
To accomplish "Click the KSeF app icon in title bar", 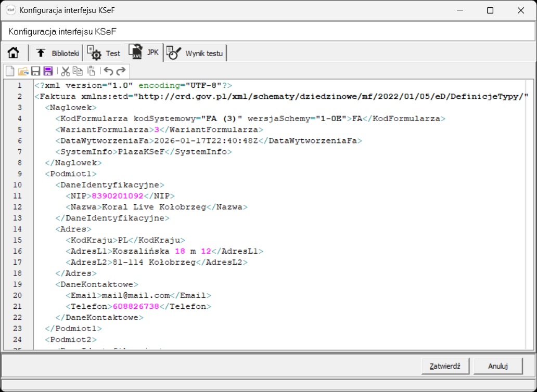I will 11,10.
